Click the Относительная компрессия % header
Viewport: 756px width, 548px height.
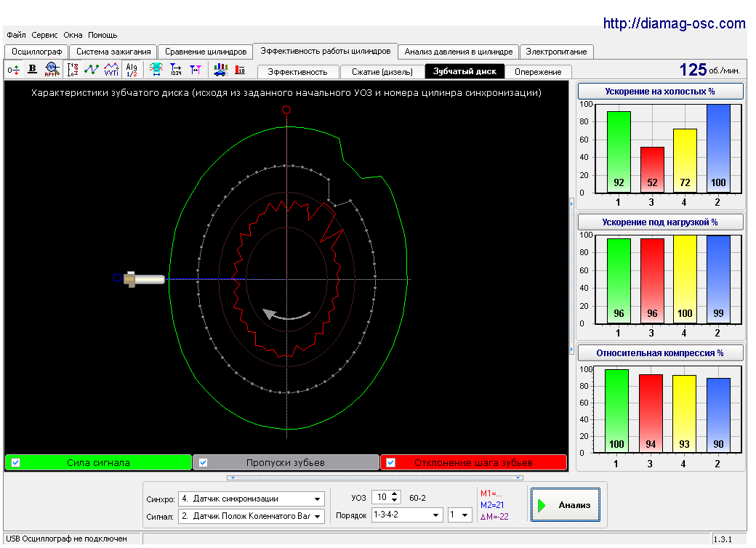661,352
